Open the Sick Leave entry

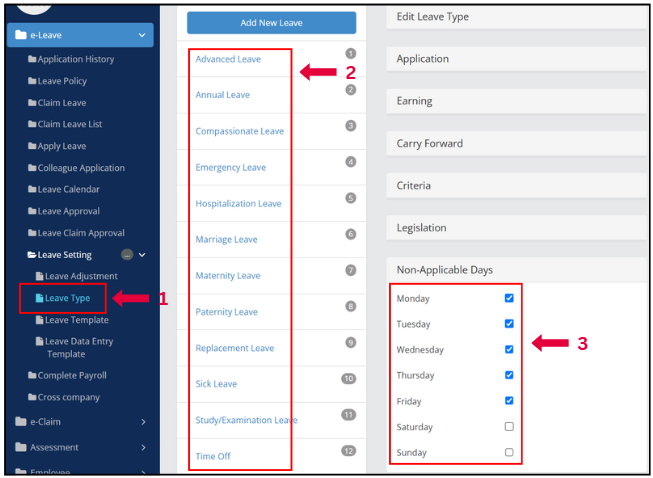click(216, 384)
